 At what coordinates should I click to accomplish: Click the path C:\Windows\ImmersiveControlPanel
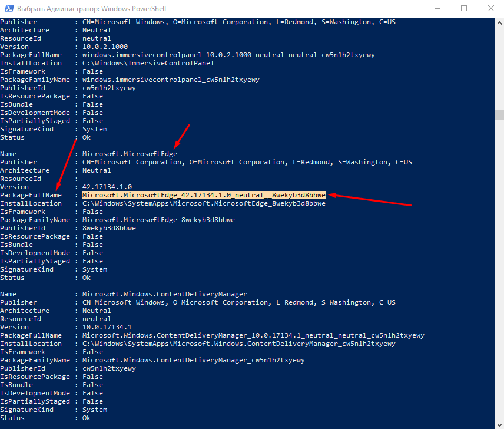pos(148,64)
